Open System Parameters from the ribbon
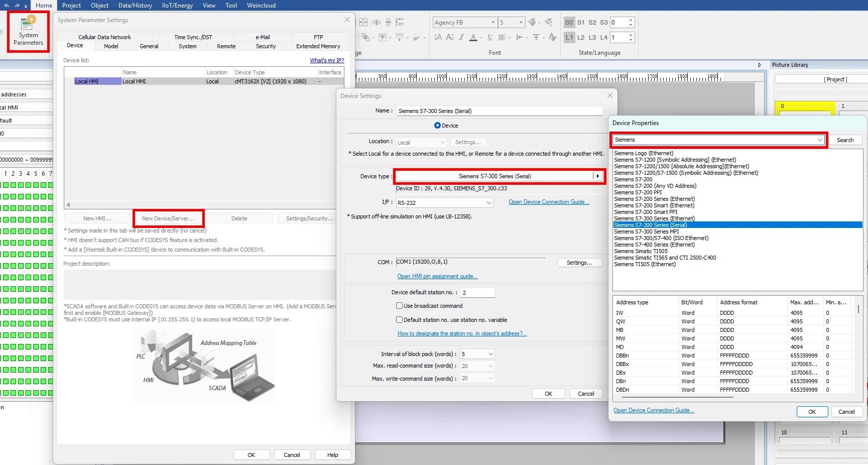Image resolution: width=868 pixels, height=465 pixels. pyautogui.click(x=28, y=31)
